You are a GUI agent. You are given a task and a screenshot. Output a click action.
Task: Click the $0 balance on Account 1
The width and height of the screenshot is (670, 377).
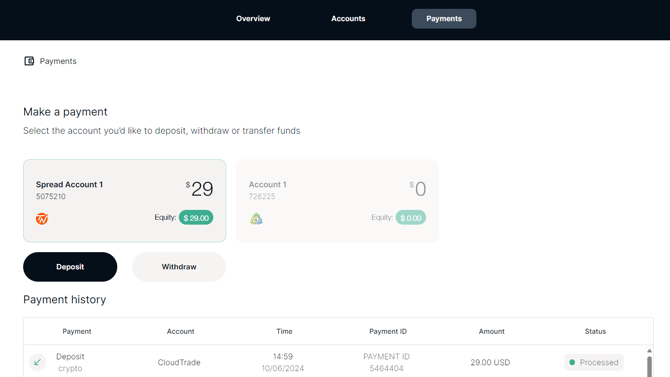coord(417,188)
